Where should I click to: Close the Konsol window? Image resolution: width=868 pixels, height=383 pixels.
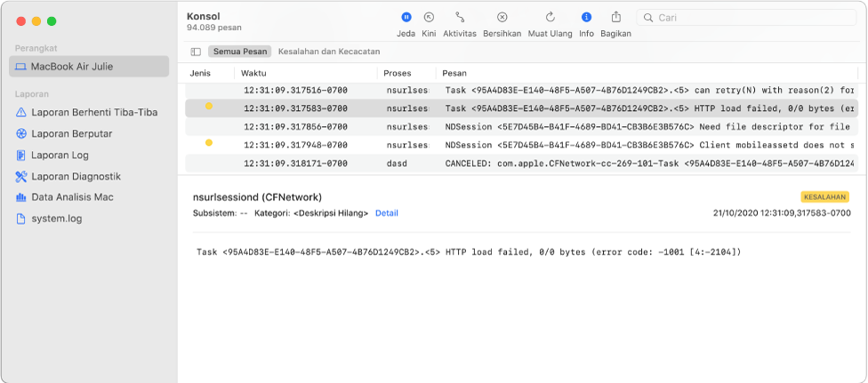point(21,21)
